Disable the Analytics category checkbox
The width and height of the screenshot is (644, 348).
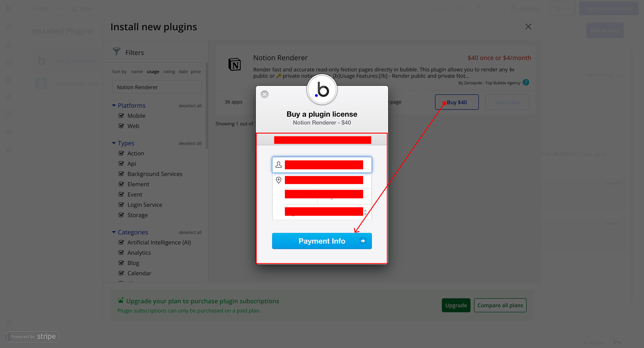tap(121, 253)
